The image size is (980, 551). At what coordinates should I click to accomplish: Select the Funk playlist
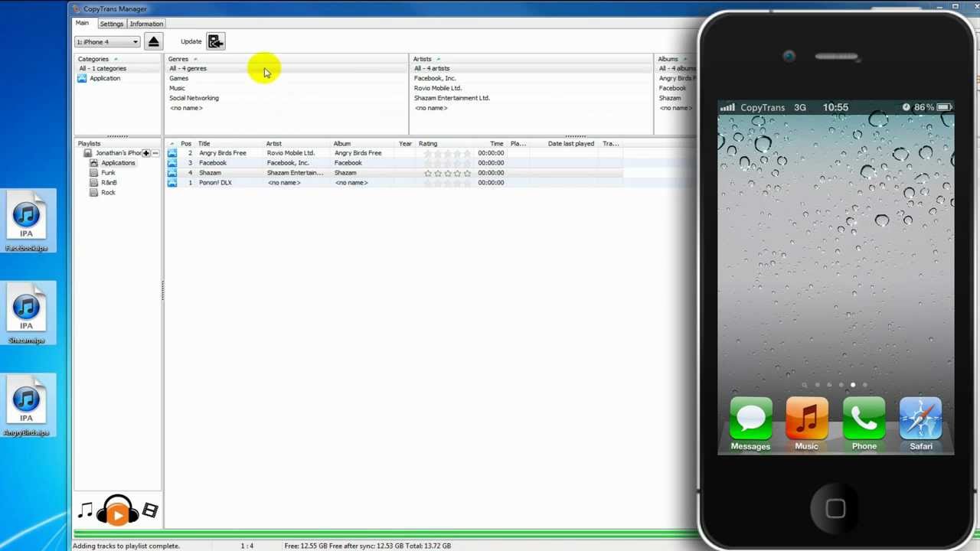click(x=108, y=173)
